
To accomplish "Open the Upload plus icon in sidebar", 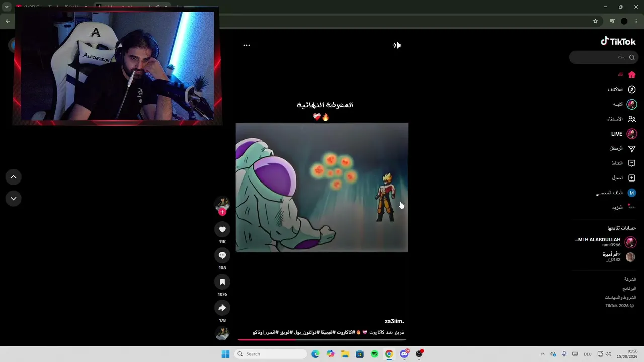I will (632, 178).
